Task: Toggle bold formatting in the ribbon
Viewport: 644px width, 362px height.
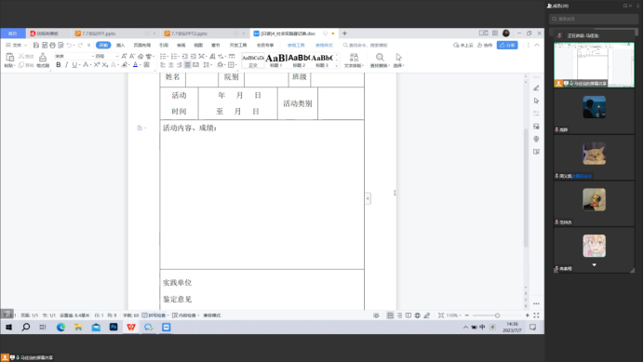Action: pos(59,65)
